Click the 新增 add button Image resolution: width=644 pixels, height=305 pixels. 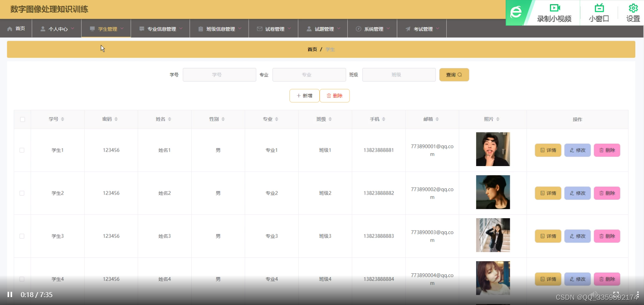[x=305, y=96]
